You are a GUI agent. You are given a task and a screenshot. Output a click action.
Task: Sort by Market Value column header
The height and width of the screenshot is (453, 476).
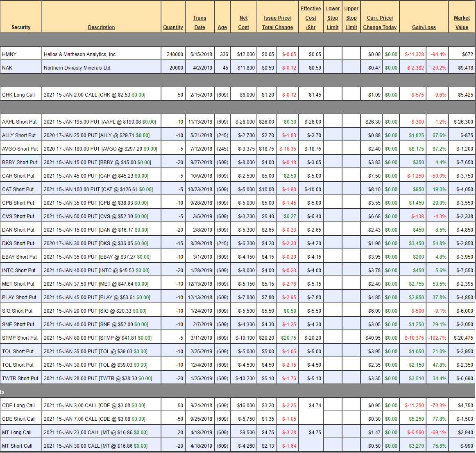(462, 23)
